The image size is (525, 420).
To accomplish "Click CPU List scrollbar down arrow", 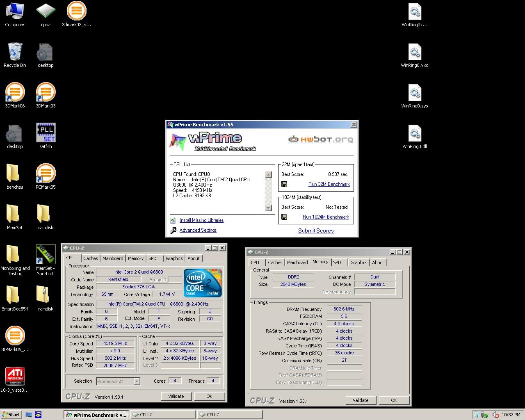I will click(269, 208).
